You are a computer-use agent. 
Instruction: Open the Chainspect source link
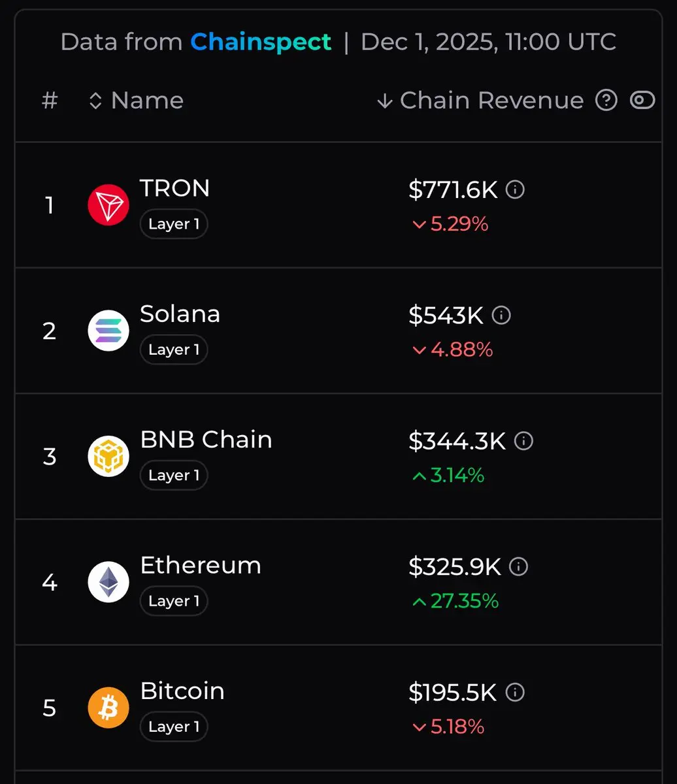[261, 42]
